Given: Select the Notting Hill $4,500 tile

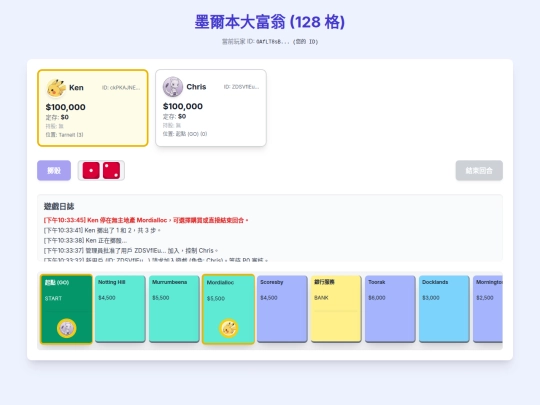Looking at the screenshot, I should [120, 309].
